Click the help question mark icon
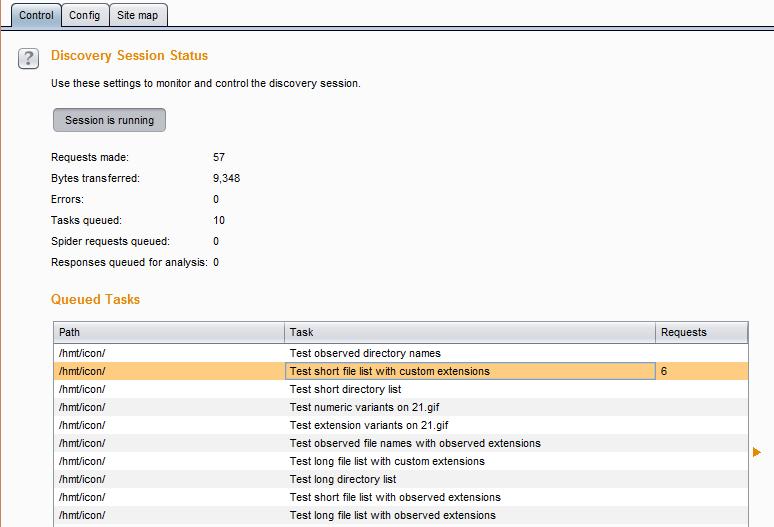The height and width of the screenshot is (527, 774). click(x=28, y=59)
